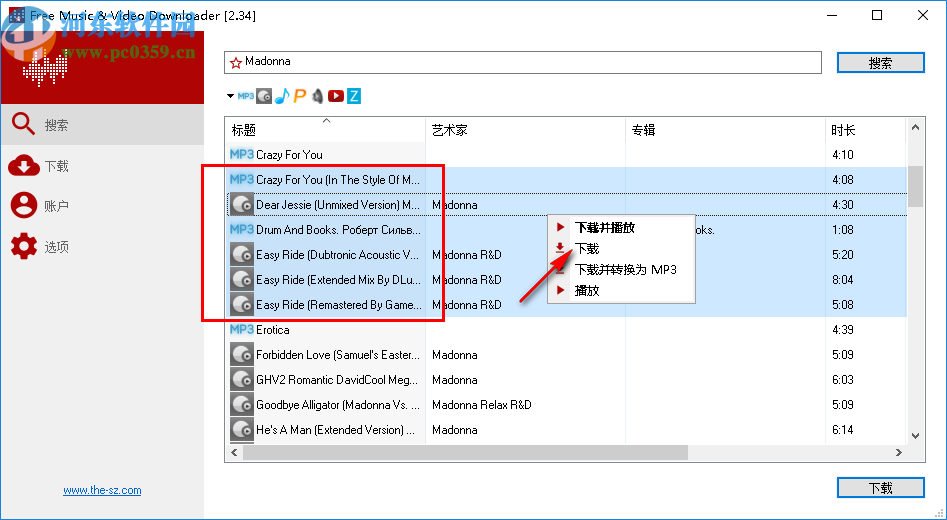Toggle the blue Z source icon
This screenshot has height=520, width=947.
pyautogui.click(x=354, y=96)
